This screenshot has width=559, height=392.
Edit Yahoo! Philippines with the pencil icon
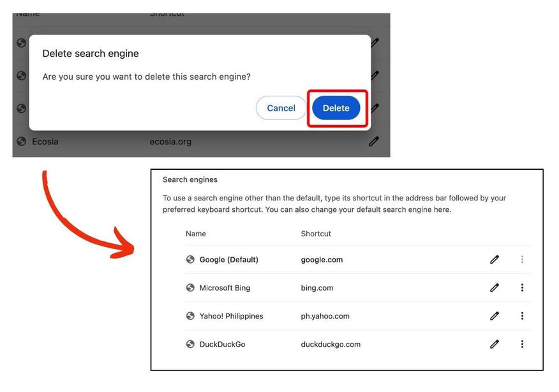[x=495, y=315]
